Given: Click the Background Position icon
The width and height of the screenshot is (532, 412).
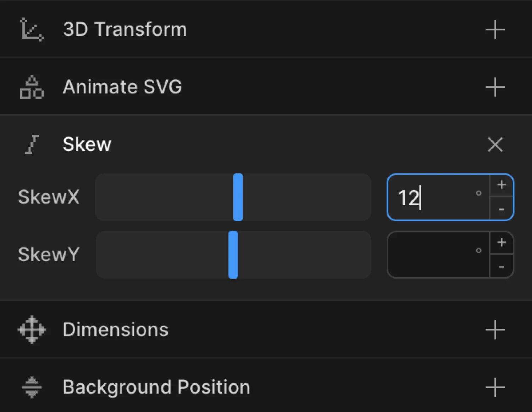Looking at the screenshot, I should click(31, 387).
